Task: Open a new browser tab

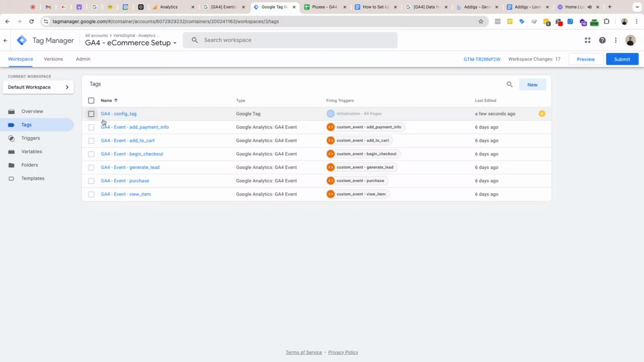Action: [x=610, y=7]
